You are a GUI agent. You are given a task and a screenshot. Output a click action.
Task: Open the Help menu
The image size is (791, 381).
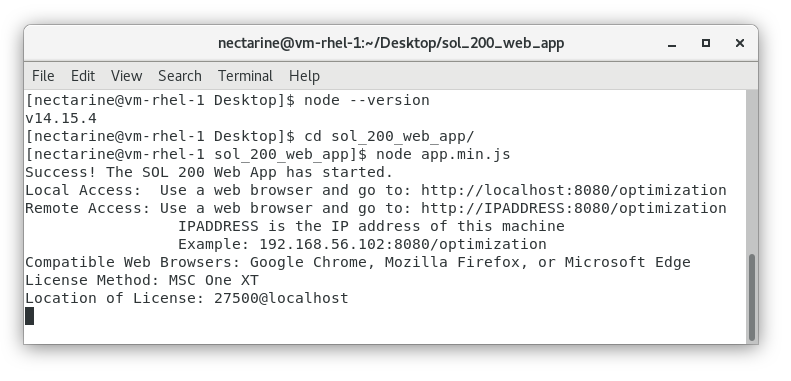click(304, 76)
